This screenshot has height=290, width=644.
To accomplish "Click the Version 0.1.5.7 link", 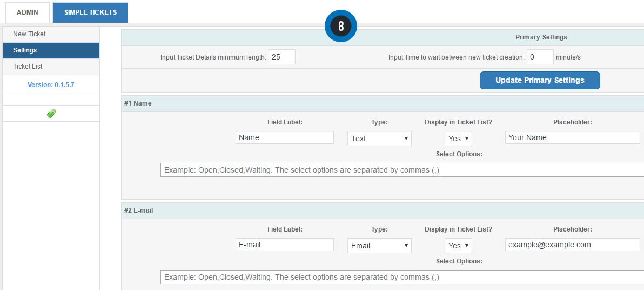I will pos(51,85).
